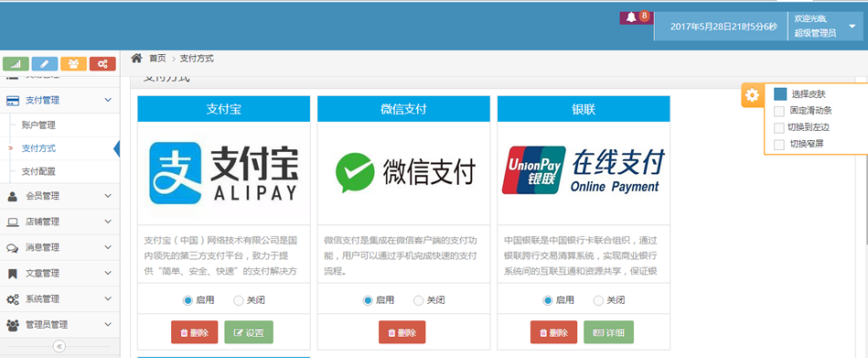This screenshot has width=868, height=358.
Task: Open the 超级管理员 user dropdown arrow
Action: [852, 27]
